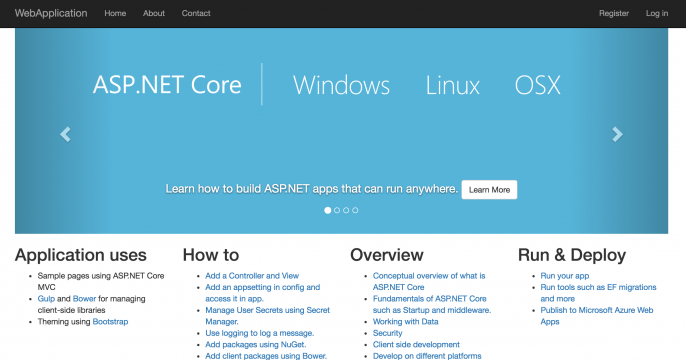
Task: Click Sample pages using ASP.NET Core MVC text
Action: tap(101, 282)
